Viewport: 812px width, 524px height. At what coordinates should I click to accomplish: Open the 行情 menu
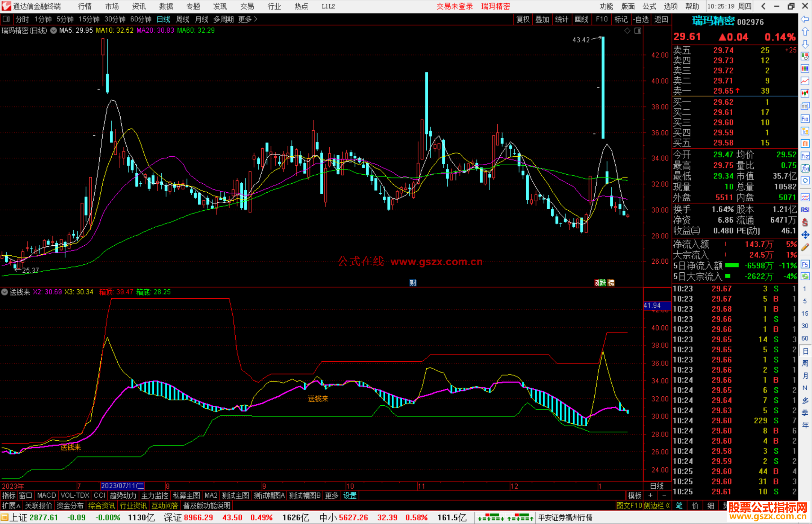[85, 6]
